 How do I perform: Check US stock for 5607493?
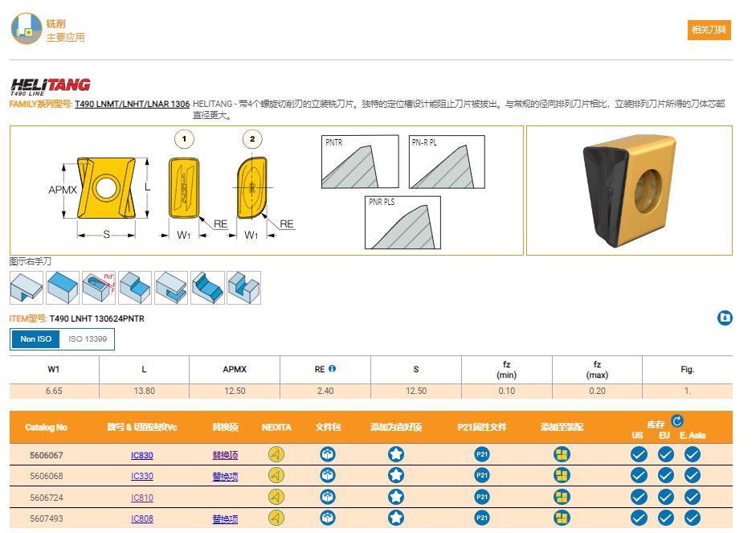639,518
